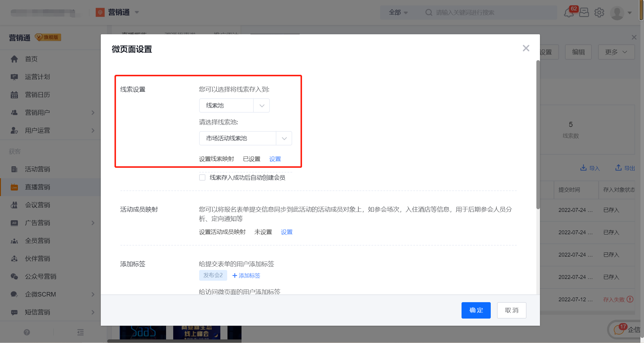Click the help question-mark icon
The width and height of the screenshot is (644, 343).
coord(27,332)
